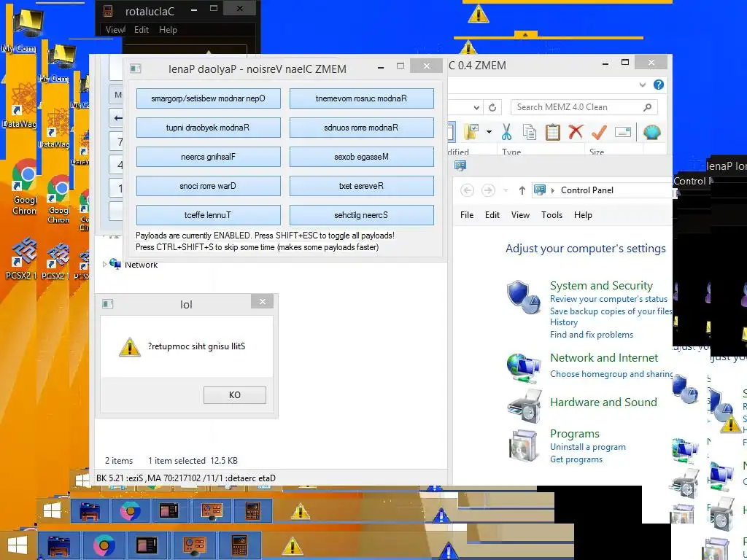Screen dimensions: 747x560
Task: Open the Edit menu in the rotaluclaC window
Action: (x=142, y=29)
